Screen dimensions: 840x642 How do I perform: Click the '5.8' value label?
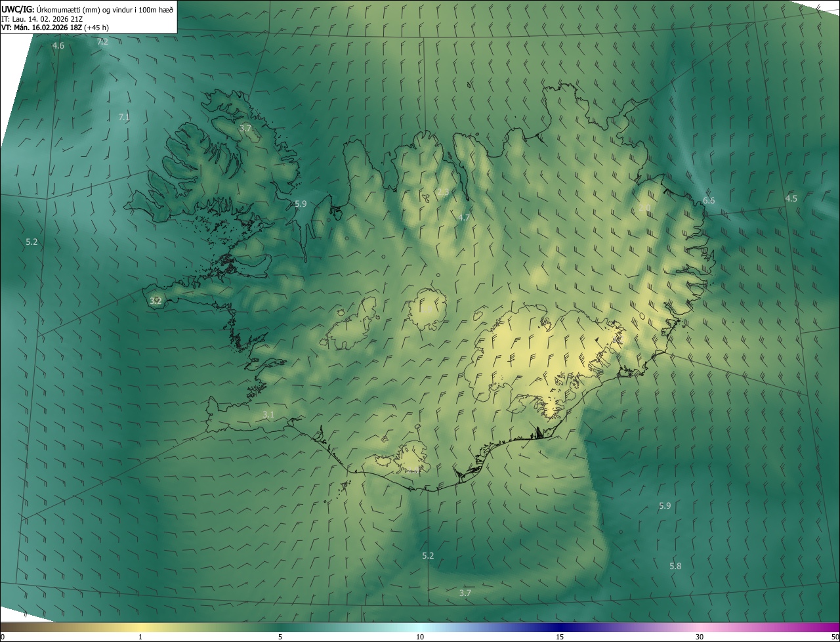(675, 566)
